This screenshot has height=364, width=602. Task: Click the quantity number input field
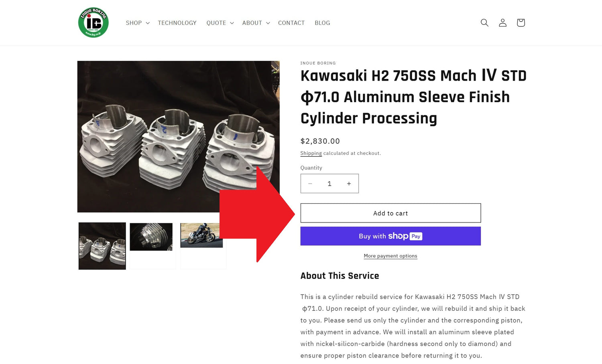click(x=329, y=184)
